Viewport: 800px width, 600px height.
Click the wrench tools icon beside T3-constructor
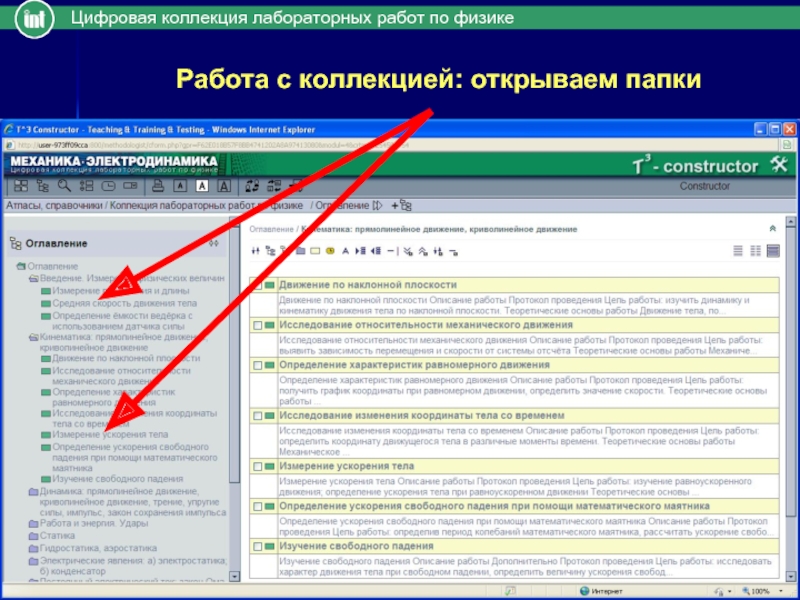coord(779,165)
